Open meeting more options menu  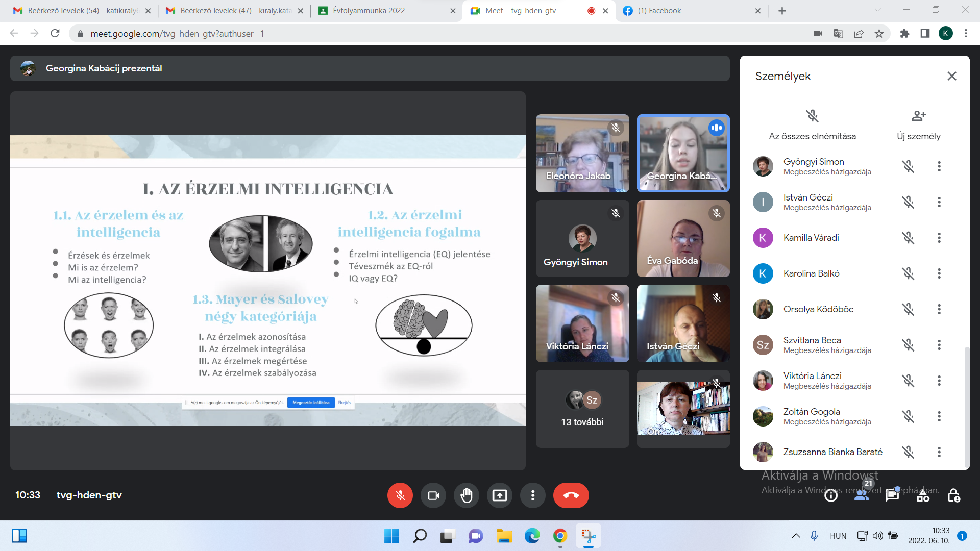532,495
